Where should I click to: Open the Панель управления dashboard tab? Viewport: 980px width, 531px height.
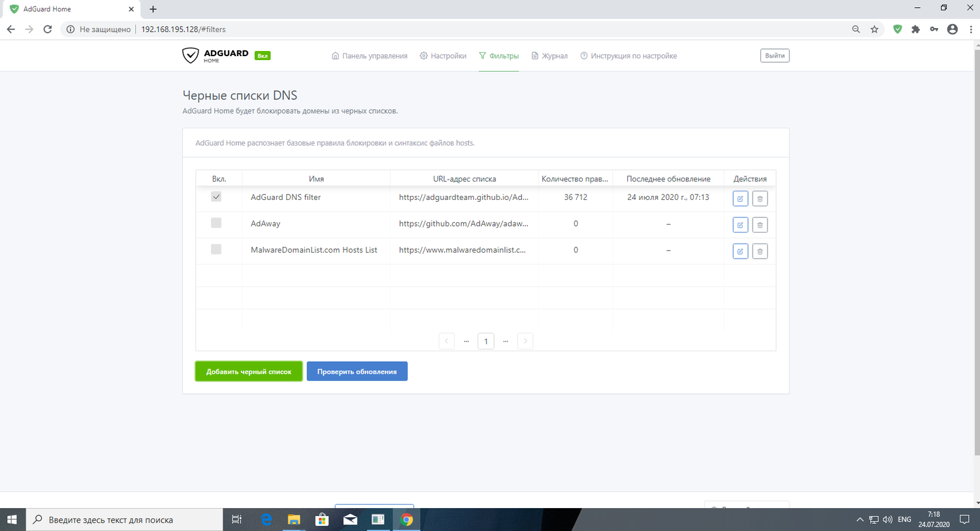click(370, 56)
